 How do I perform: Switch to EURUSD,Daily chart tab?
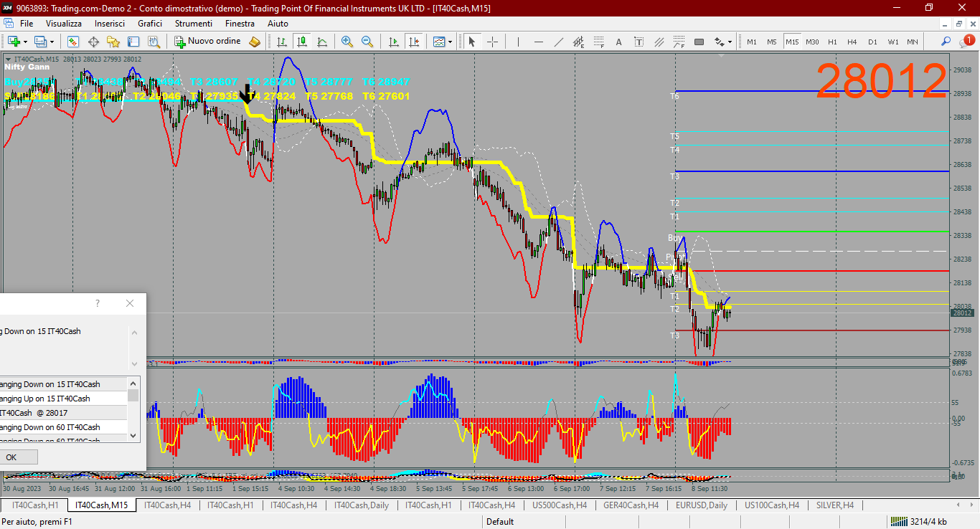point(702,505)
